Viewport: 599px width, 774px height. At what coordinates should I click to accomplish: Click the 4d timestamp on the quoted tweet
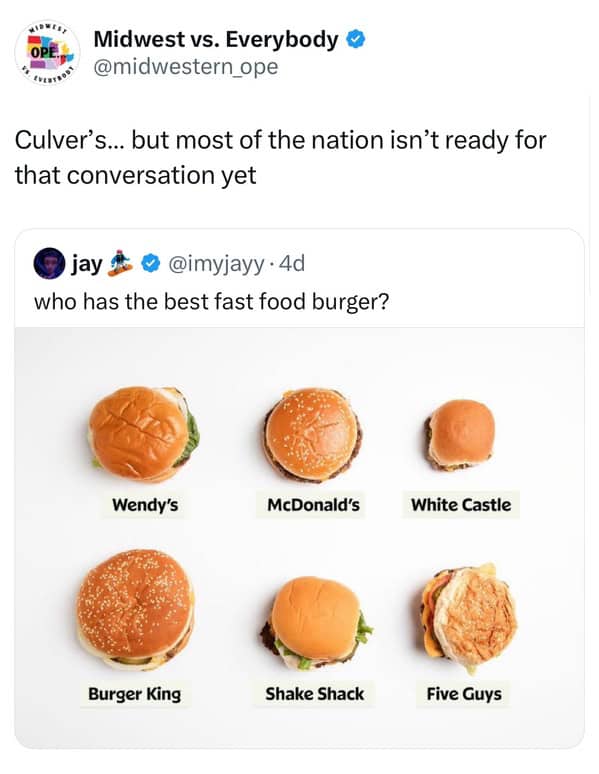coord(292,264)
